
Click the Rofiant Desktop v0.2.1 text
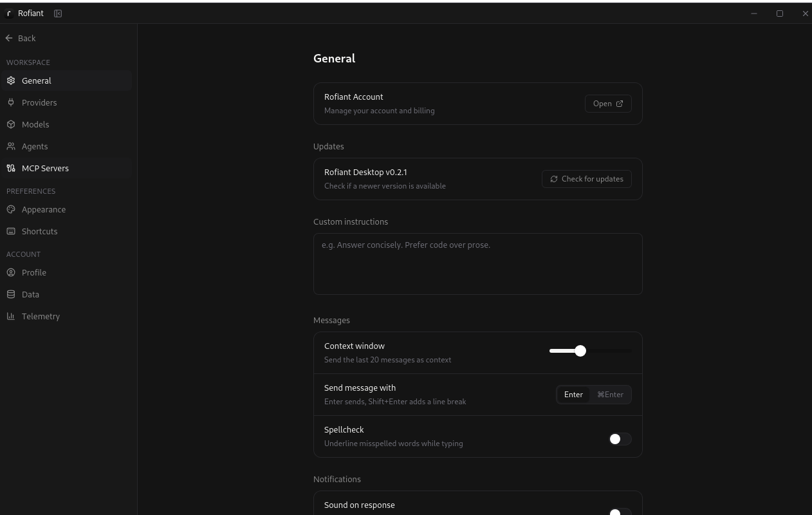365,173
